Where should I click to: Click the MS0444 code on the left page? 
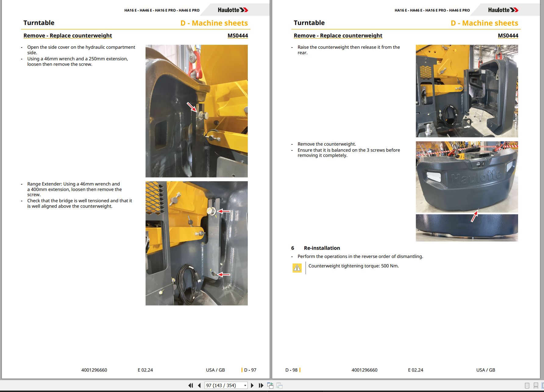click(x=238, y=36)
